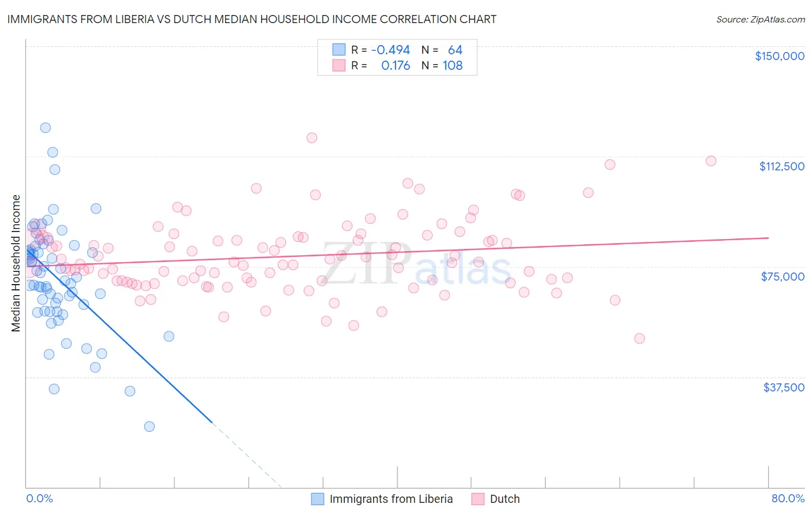Click the $150,000 axis label
The height and width of the screenshot is (515, 812).
[780, 56]
